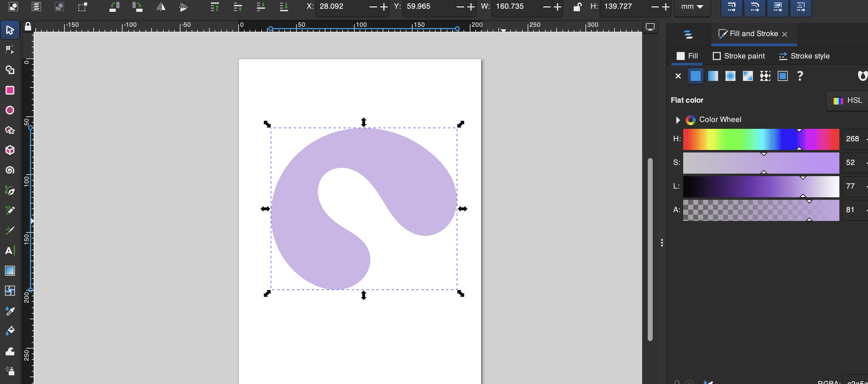Screen dimensions: 868x384
Task: Select the Node editing tool
Action: 10,50
